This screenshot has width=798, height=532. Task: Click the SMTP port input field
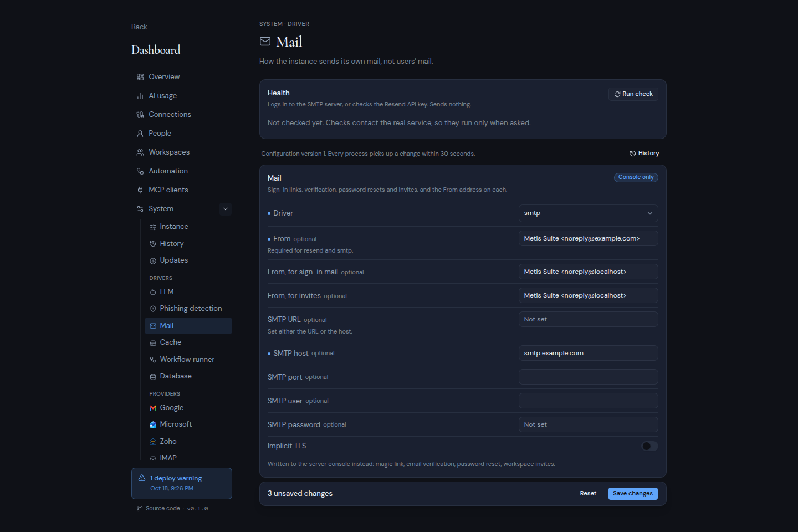coord(589,377)
